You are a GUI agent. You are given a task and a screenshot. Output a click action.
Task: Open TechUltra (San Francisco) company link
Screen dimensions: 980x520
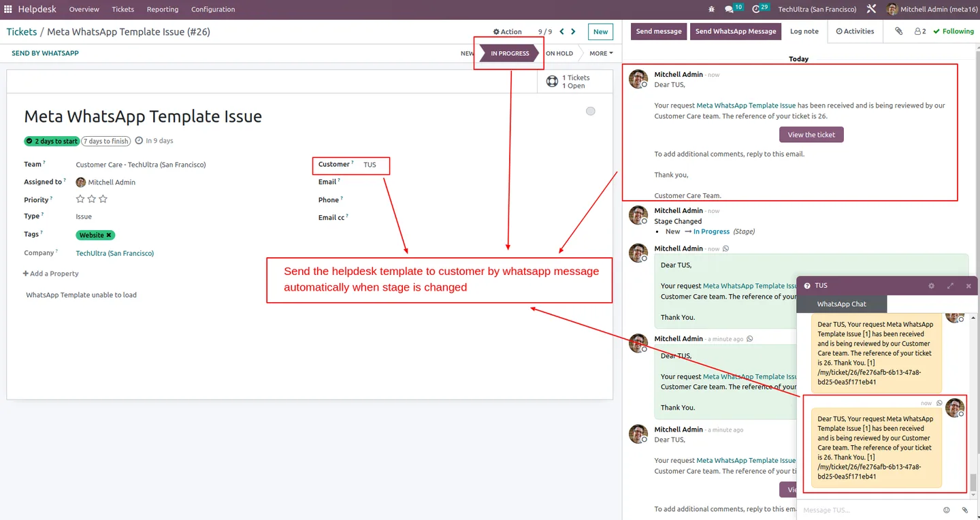115,253
